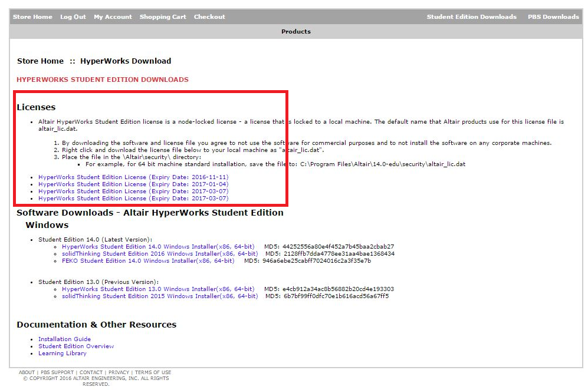588x390 pixels.
Task: Click the HyperWorks Download breadcrumb text
Action: tap(126, 61)
